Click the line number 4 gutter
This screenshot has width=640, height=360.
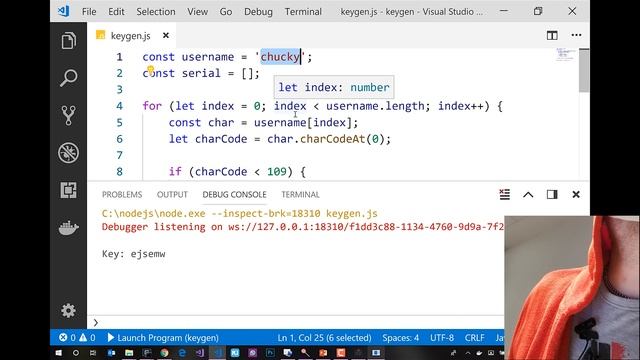pyautogui.click(x=119, y=106)
